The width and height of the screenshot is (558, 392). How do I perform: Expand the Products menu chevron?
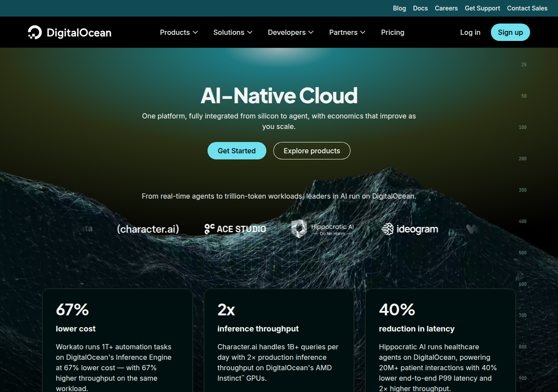coord(195,32)
